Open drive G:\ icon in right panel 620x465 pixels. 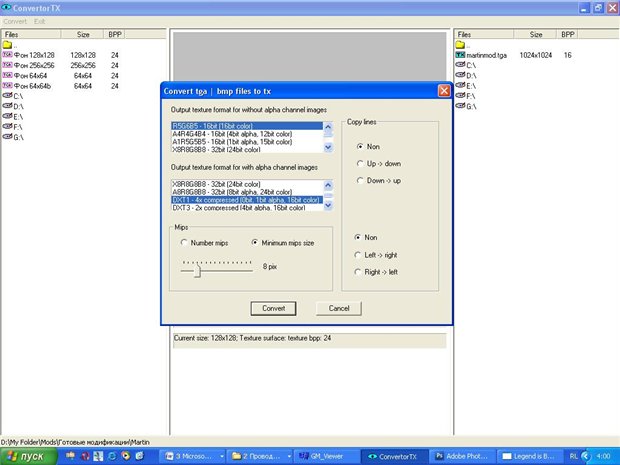click(x=460, y=106)
